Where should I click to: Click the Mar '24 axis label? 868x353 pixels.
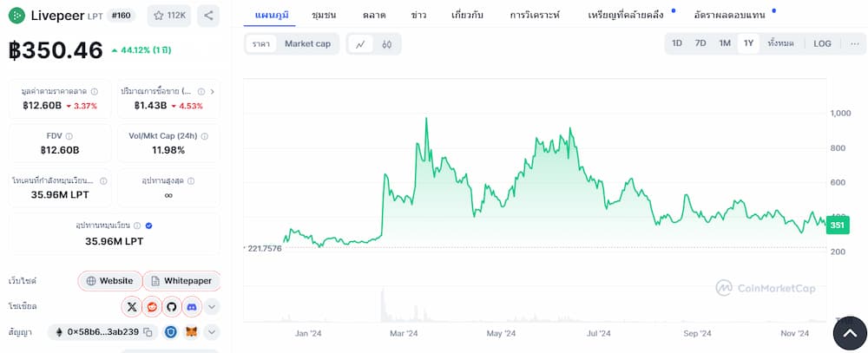[404, 333]
